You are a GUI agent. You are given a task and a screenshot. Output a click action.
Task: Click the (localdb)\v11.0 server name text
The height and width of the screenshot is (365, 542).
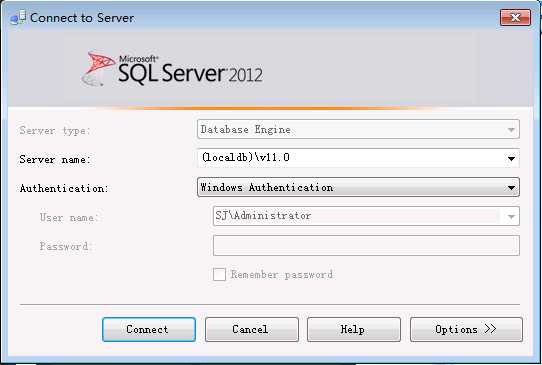point(245,158)
